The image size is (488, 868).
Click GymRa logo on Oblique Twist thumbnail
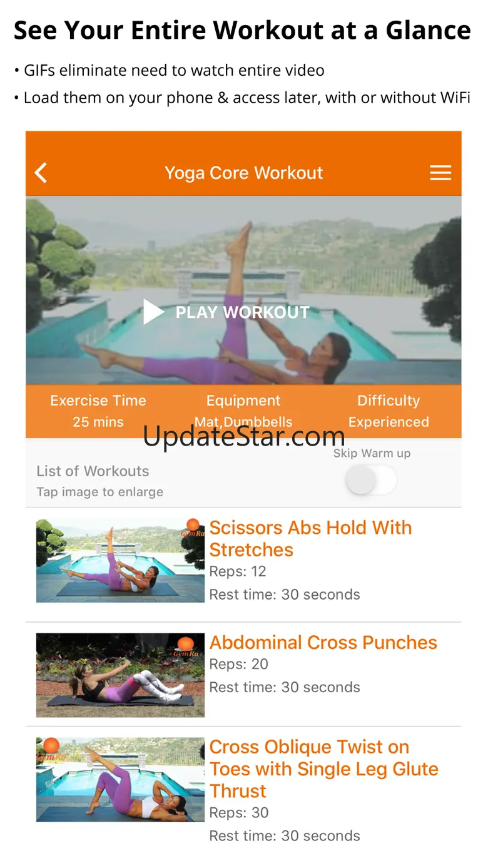tap(49, 748)
